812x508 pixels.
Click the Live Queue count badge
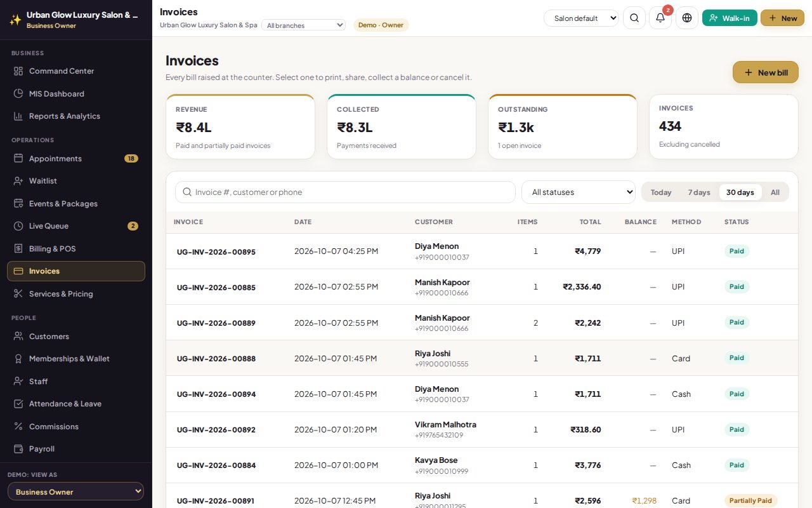[x=133, y=226]
